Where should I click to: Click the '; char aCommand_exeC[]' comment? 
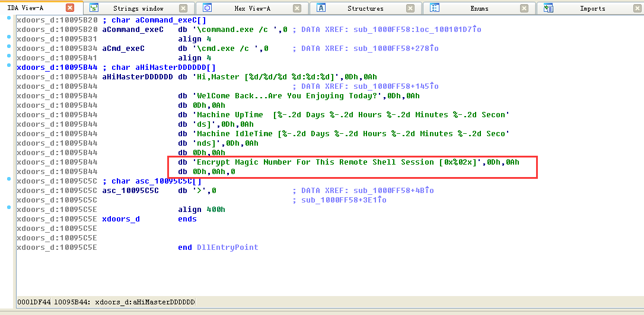[154, 20]
